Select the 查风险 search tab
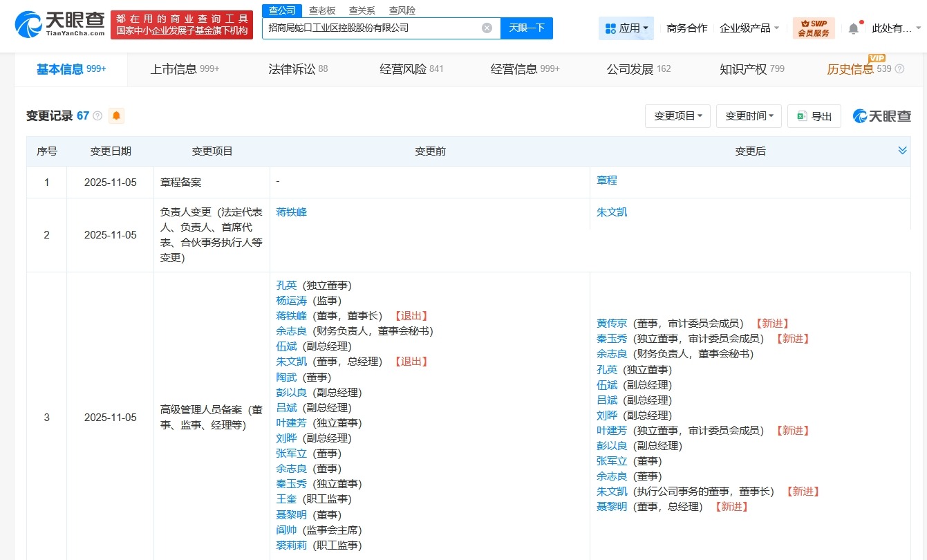Image resolution: width=927 pixels, height=560 pixels. 402,10
